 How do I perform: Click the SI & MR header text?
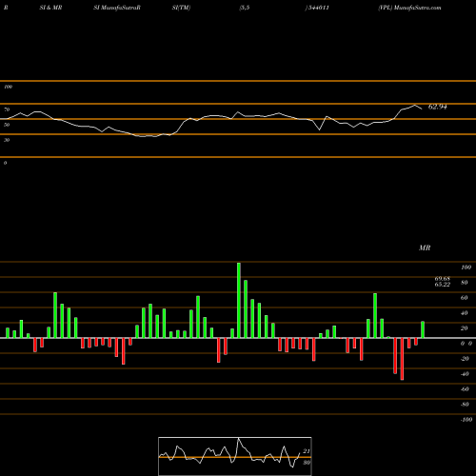(50, 8)
